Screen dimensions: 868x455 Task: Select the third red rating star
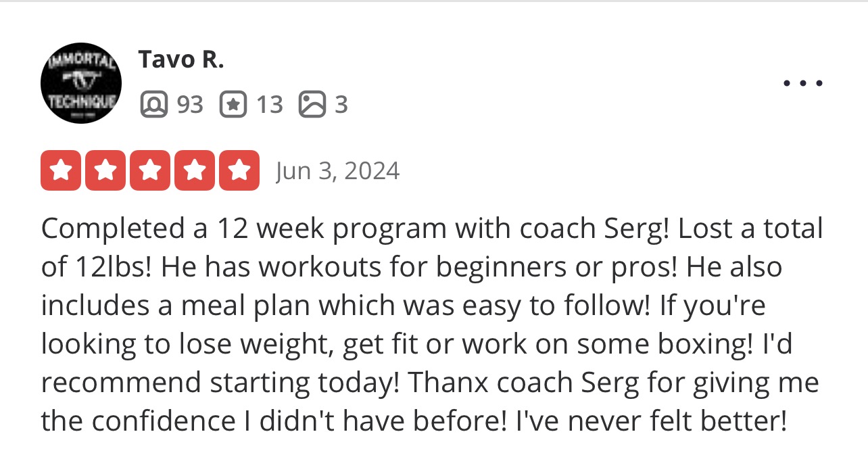tap(150, 170)
